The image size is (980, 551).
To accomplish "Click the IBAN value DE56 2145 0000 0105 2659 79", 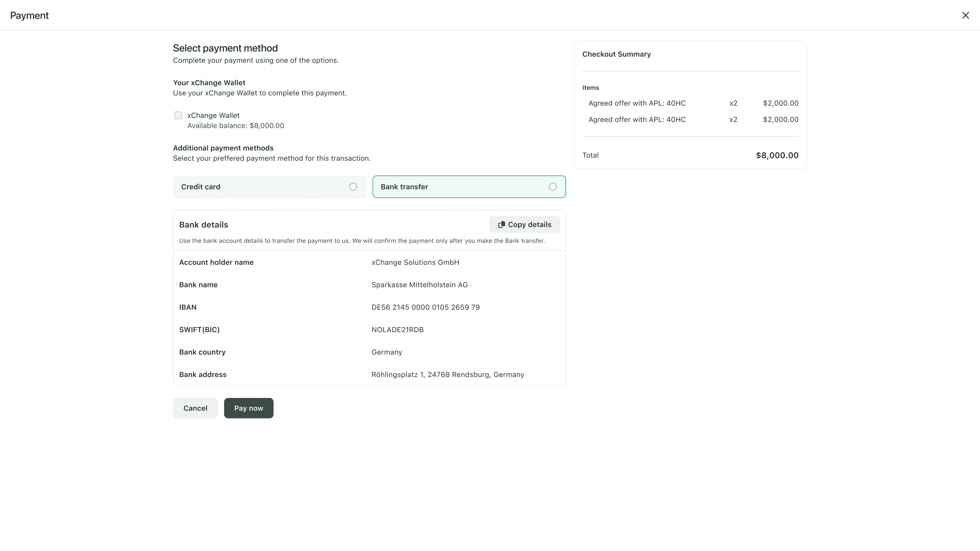I will click(425, 307).
